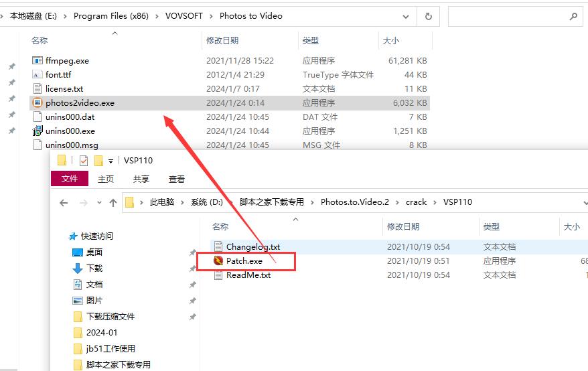Screen dimensions: 588x371
Task: Refresh the Photos to Video folder
Action: coord(428,16)
